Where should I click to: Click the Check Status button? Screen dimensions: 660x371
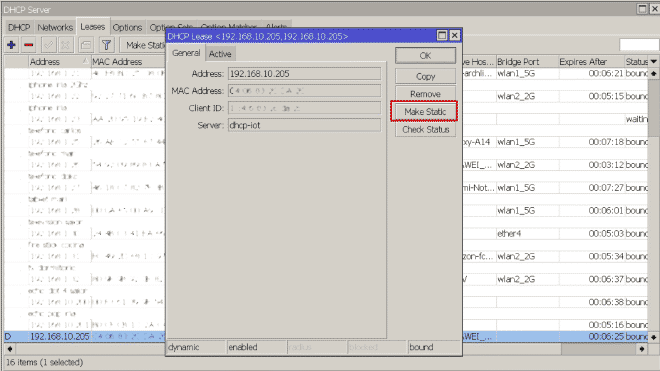(425, 129)
